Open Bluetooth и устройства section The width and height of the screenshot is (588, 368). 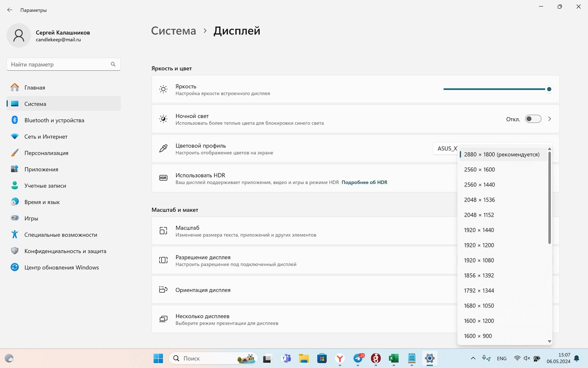(64, 120)
